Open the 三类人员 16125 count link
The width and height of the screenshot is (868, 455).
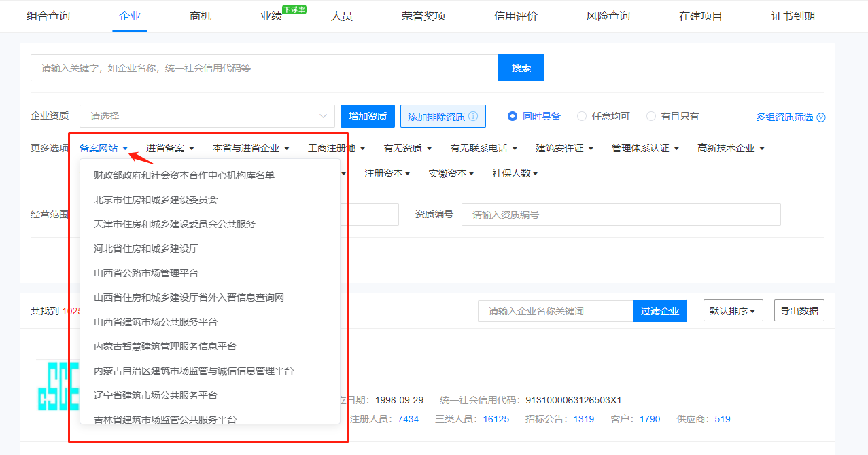pyautogui.click(x=496, y=419)
